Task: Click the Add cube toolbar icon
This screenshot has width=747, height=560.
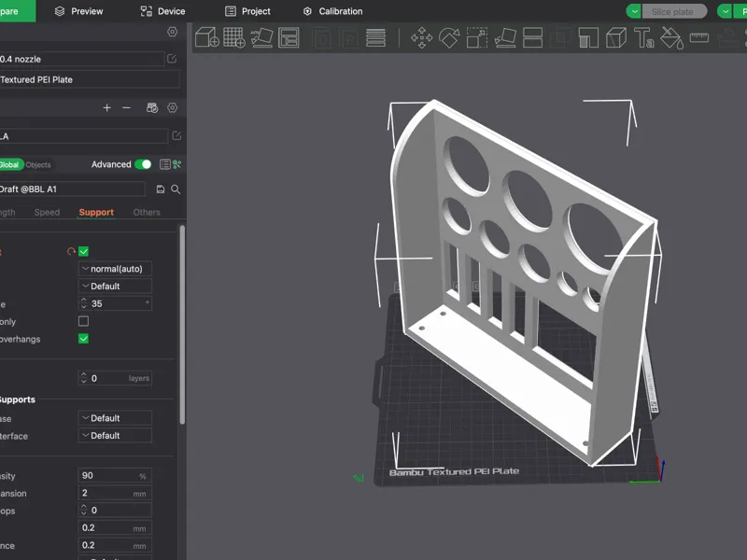Action: pos(207,37)
